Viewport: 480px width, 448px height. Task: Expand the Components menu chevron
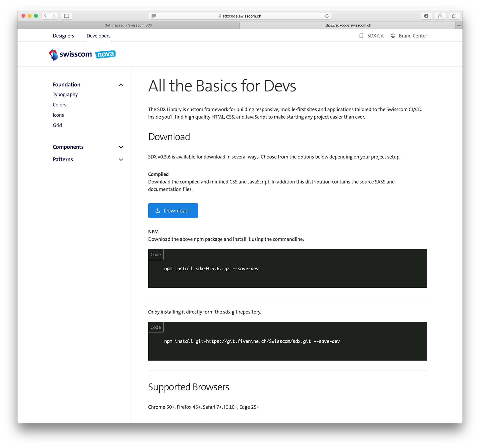pyautogui.click(x=121, y=147)
